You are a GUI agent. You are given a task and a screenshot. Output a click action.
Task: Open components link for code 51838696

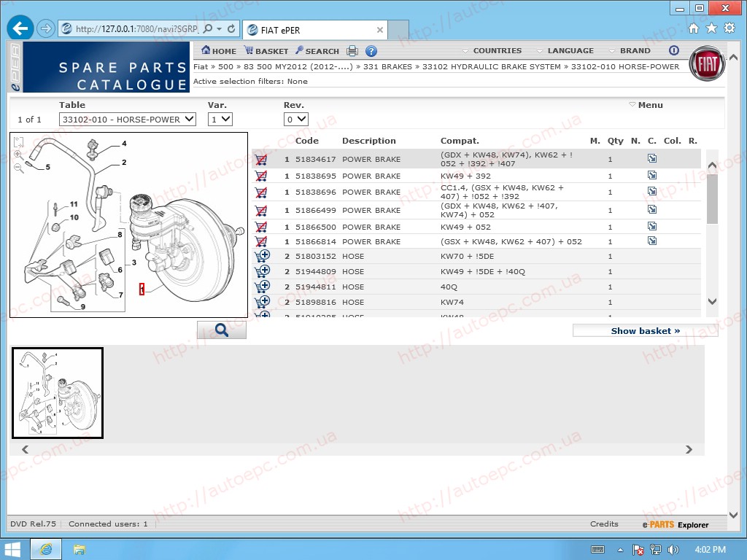[652, 192]
